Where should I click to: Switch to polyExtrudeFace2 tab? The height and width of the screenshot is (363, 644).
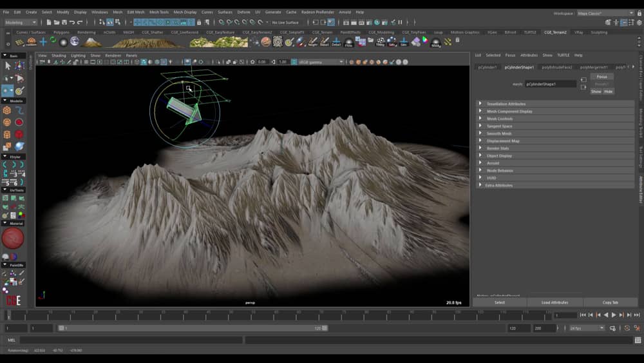556,67
